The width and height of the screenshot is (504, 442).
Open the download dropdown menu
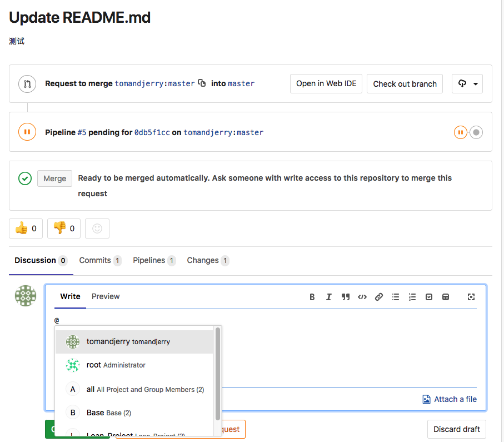(x=467, y=84)
